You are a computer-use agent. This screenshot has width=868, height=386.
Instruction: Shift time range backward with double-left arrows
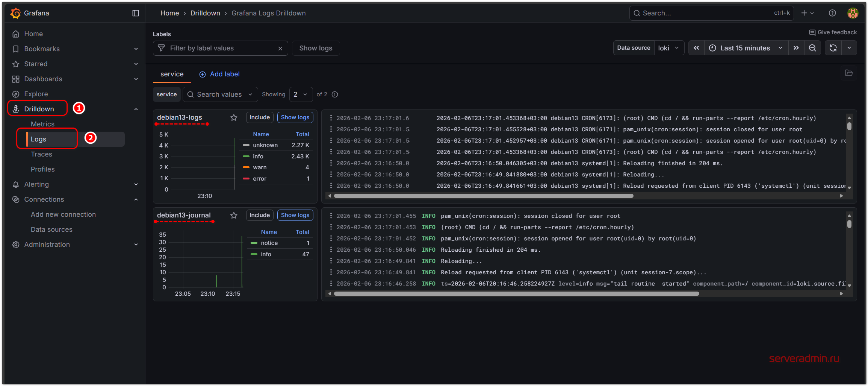point(696,48)
